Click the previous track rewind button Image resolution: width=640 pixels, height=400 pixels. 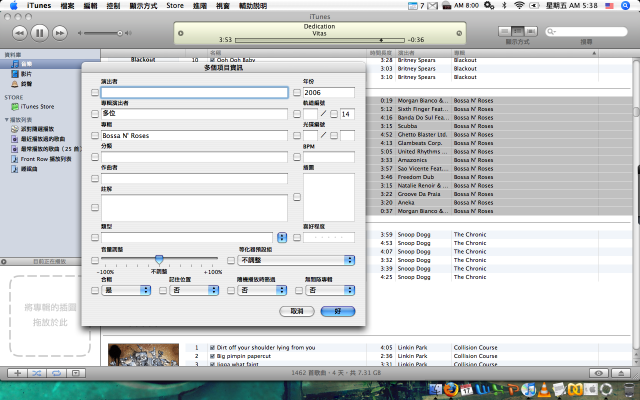(20, 33)
